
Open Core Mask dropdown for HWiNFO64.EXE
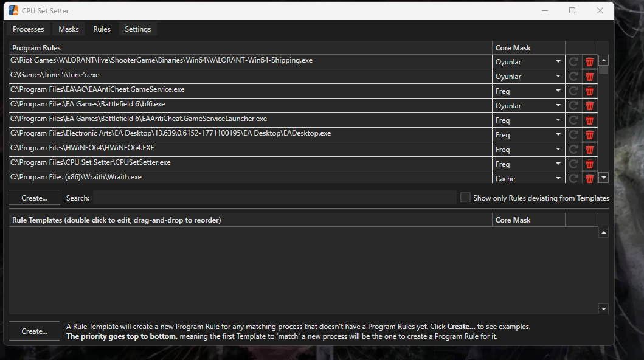[x=528, y=150]
